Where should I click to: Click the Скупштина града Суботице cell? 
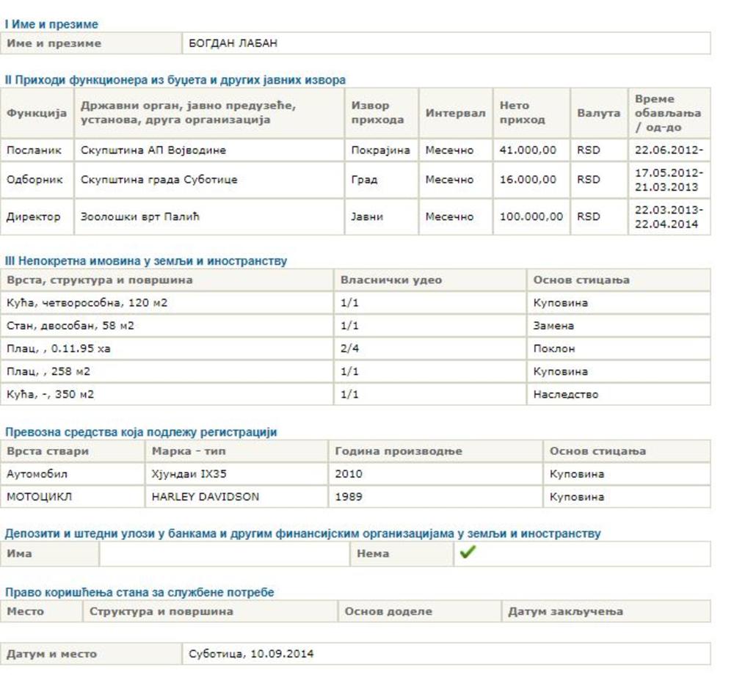[x=159, y=180]
